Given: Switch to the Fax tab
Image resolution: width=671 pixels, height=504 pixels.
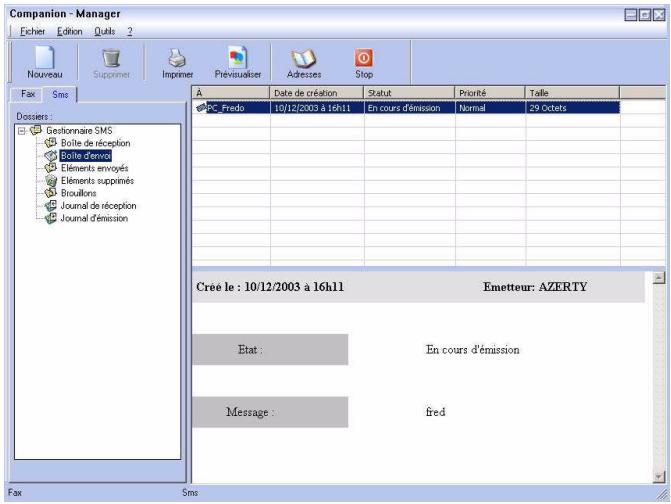Looking at the screenshot, I should point(27,94).
